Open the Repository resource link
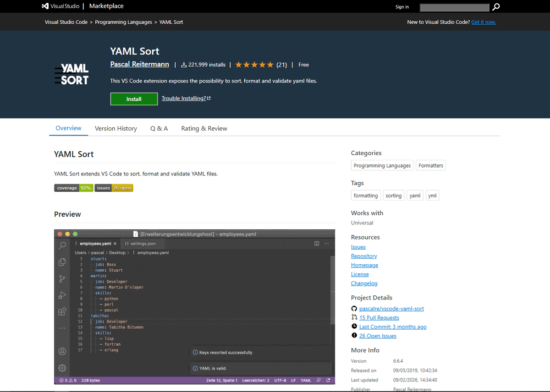550x392 pixels. coord(364,256)
